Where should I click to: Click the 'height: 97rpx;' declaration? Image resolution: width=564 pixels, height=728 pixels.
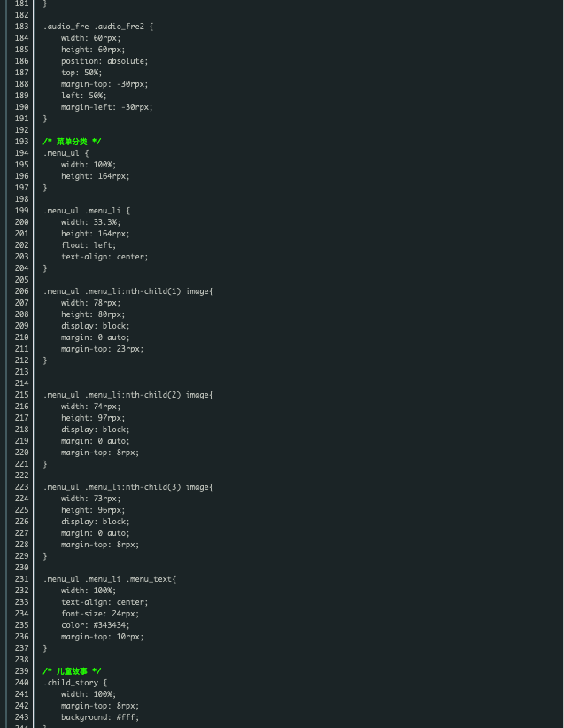(93, 418)
